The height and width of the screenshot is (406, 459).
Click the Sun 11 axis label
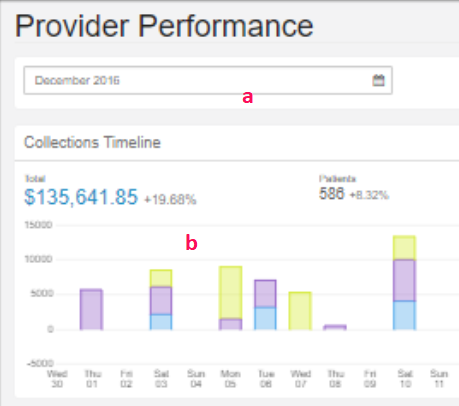coord(439,379)
